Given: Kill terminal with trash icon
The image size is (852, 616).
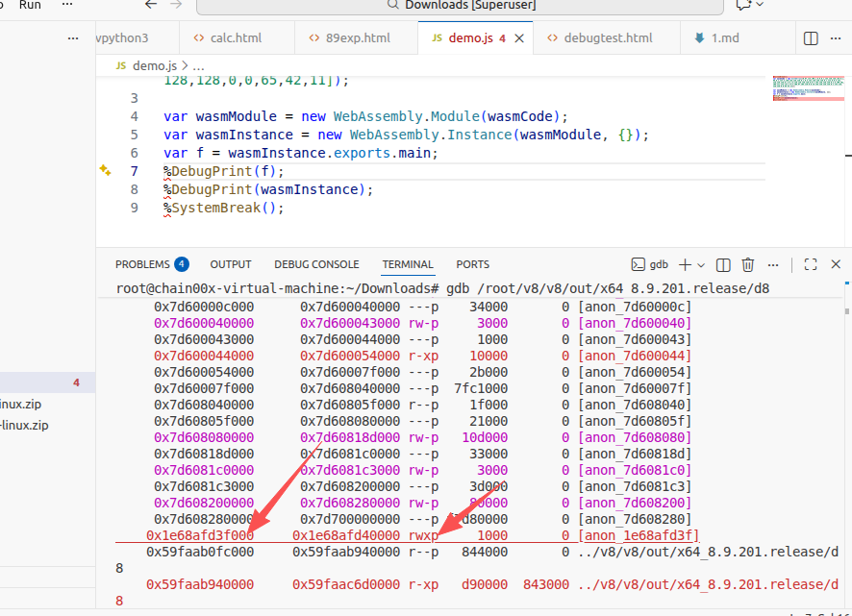Looking at the screenshot, I should pos(748,264).
